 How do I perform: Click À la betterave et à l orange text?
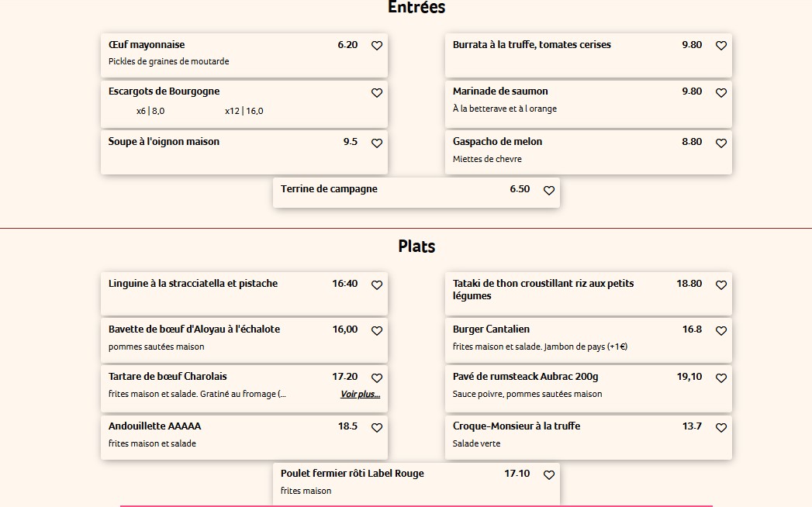pos(504,109)
